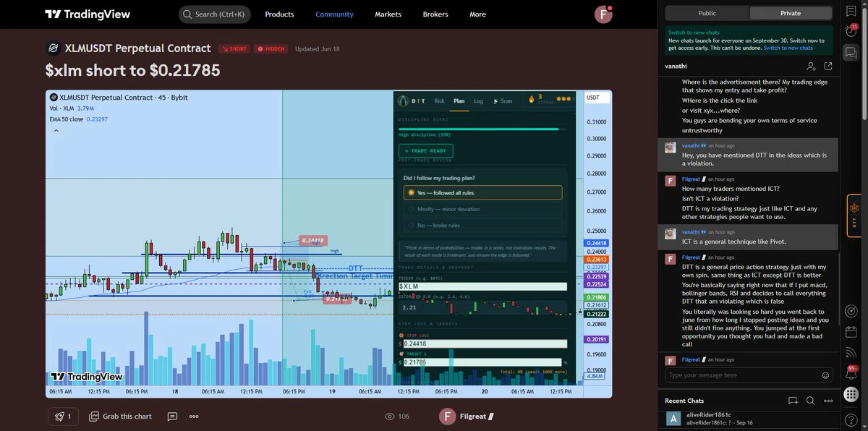
Task: Switch to the Plan tab in DTT panel
Action: (x=459, y=101)
